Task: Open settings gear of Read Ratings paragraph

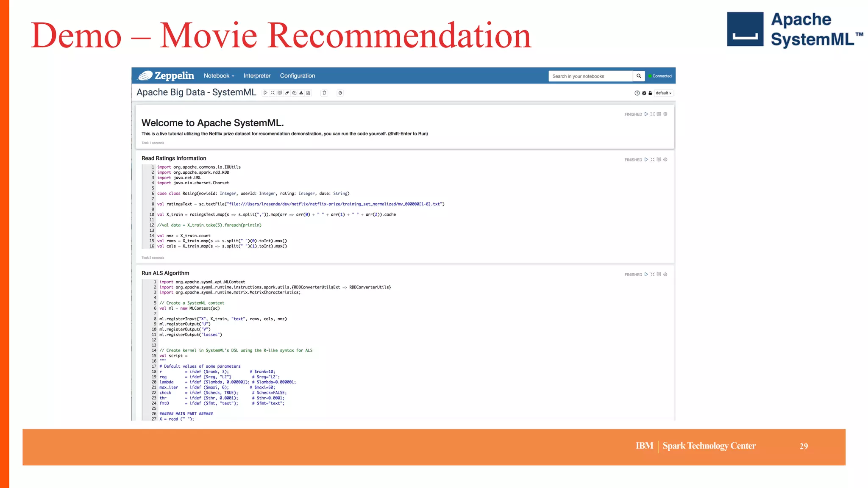Action: (x=665, y=160)
